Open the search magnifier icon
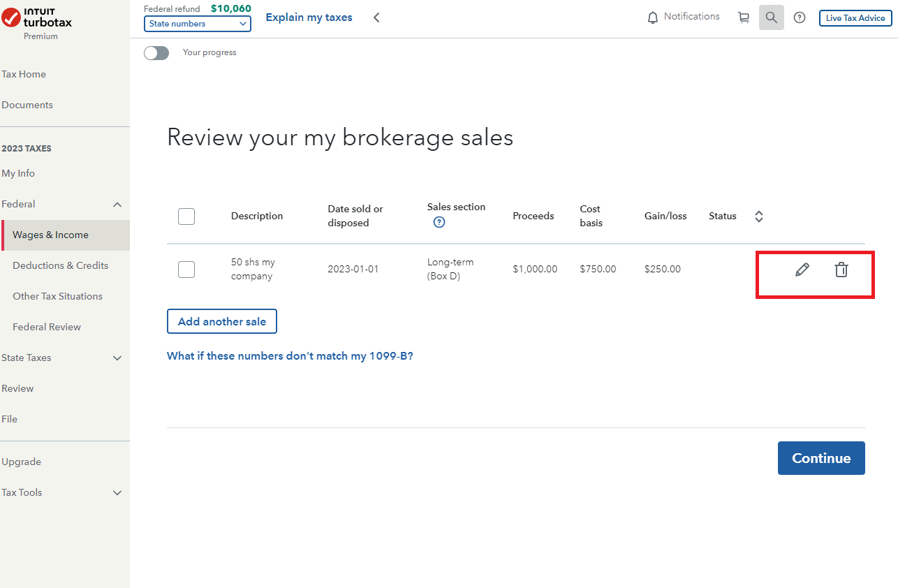Image resolution: width=898 pixels, height=588 pixels. 771,17
